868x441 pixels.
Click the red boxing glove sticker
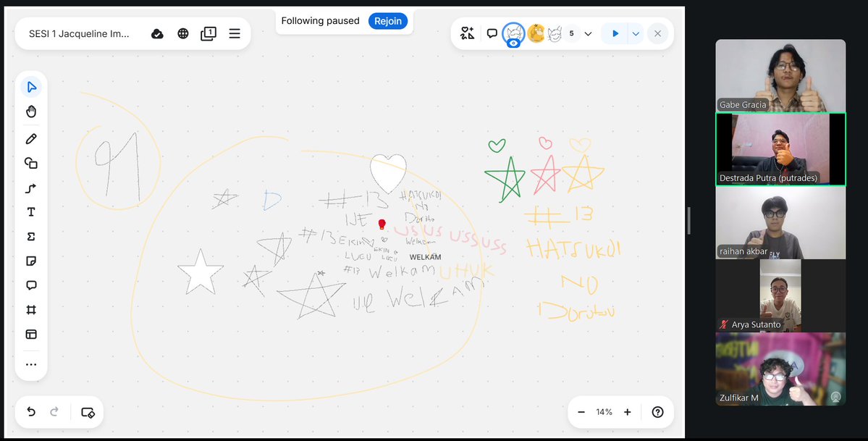[x=382, y=224]
